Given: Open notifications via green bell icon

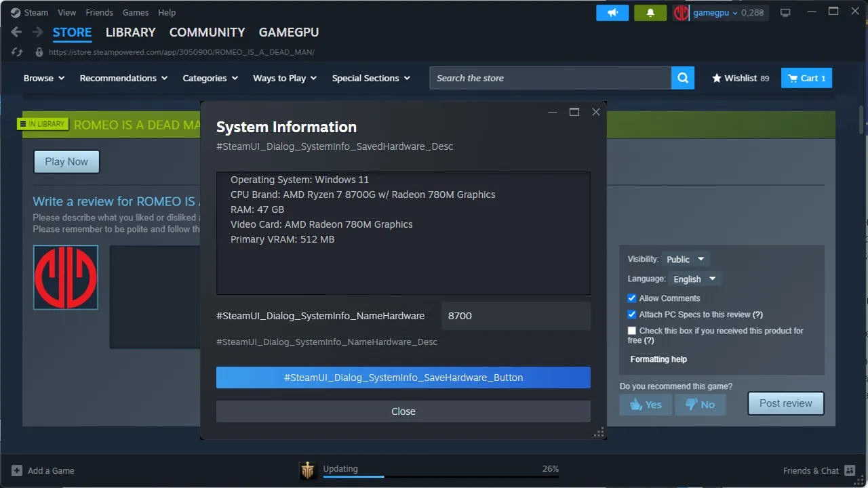Looking at the screenshot, I should pos(650,13).
